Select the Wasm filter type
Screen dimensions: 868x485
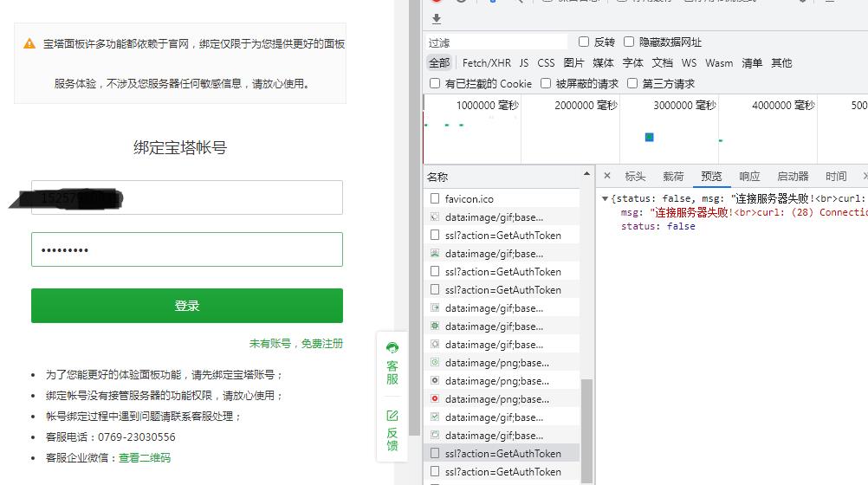pyautogui.click(x=719, y=63)
